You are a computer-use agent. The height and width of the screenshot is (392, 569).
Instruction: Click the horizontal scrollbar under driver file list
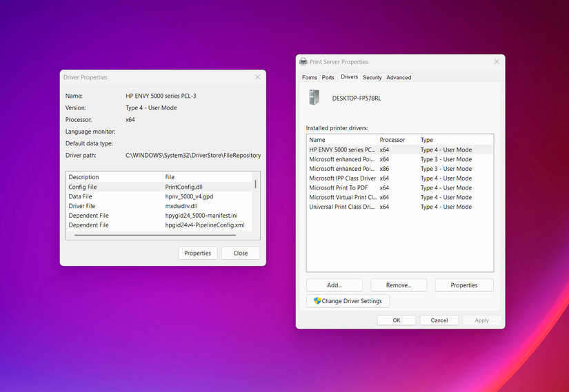pos(155,235)
